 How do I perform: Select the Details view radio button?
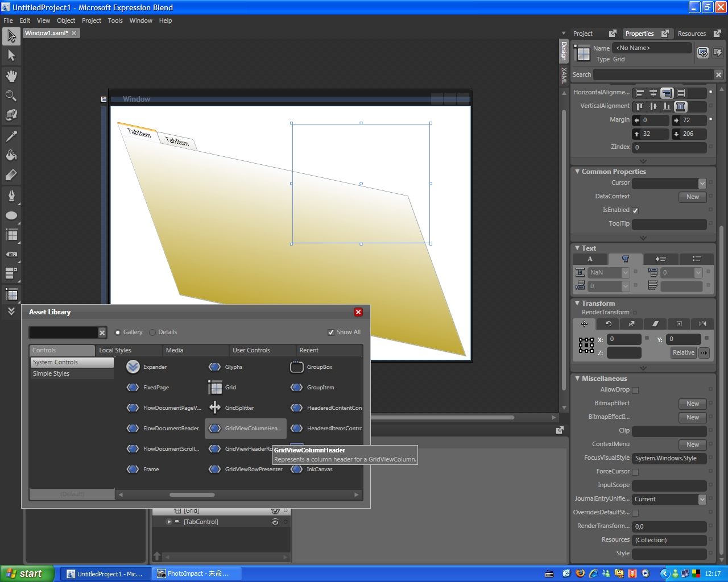click(152, 332)
